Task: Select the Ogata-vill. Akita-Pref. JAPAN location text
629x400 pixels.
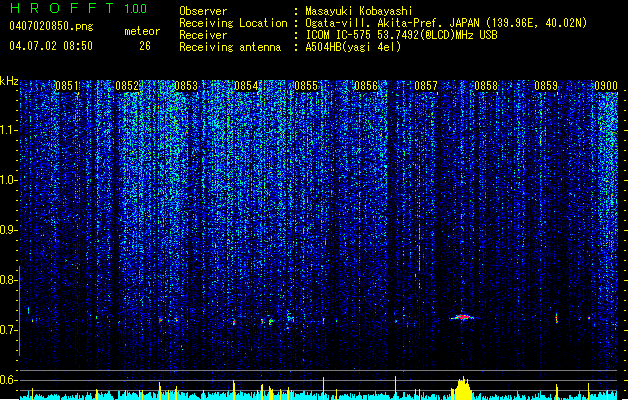Action: click(446, 23)
